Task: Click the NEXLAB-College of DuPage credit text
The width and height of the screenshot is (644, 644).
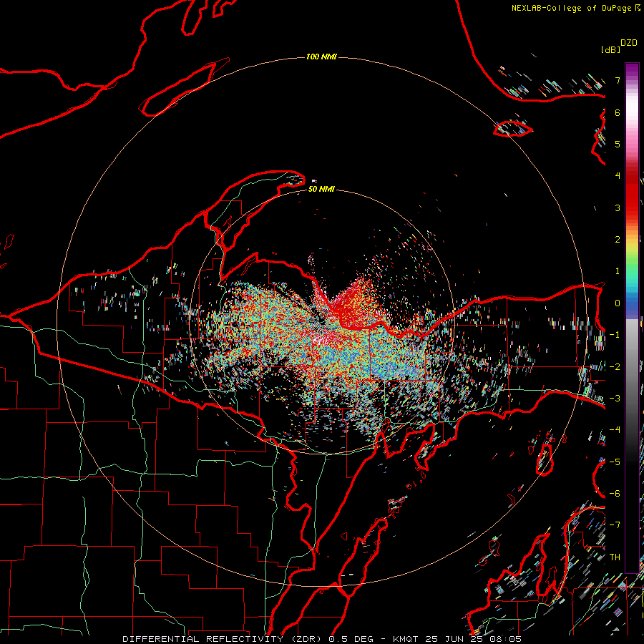Action: pyautogui.click(x=572, y=8)
